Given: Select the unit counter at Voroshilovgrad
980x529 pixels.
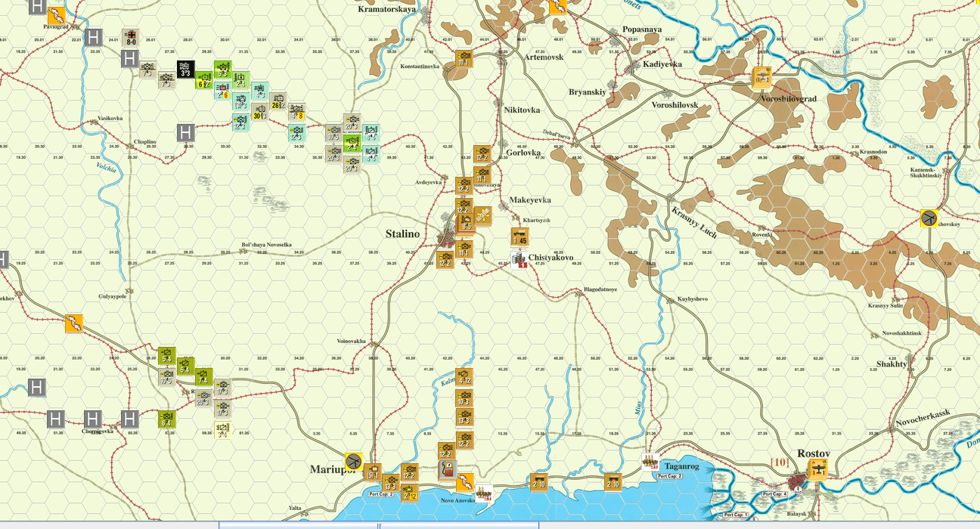Looking at the screenshot, I should [761, 77].
